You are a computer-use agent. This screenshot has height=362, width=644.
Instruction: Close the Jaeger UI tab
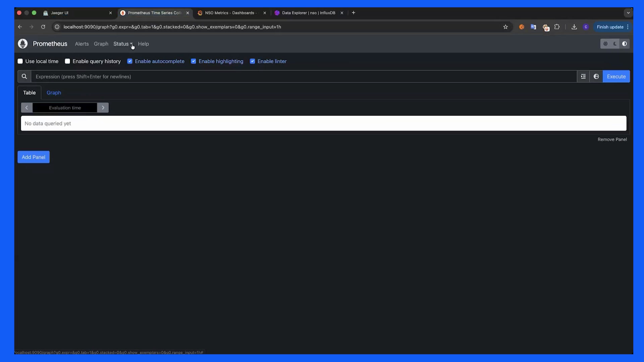point(110,13)
